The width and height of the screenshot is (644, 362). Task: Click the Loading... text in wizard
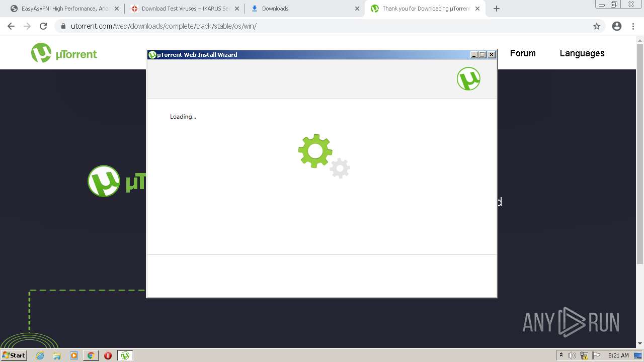pos(183,117)
